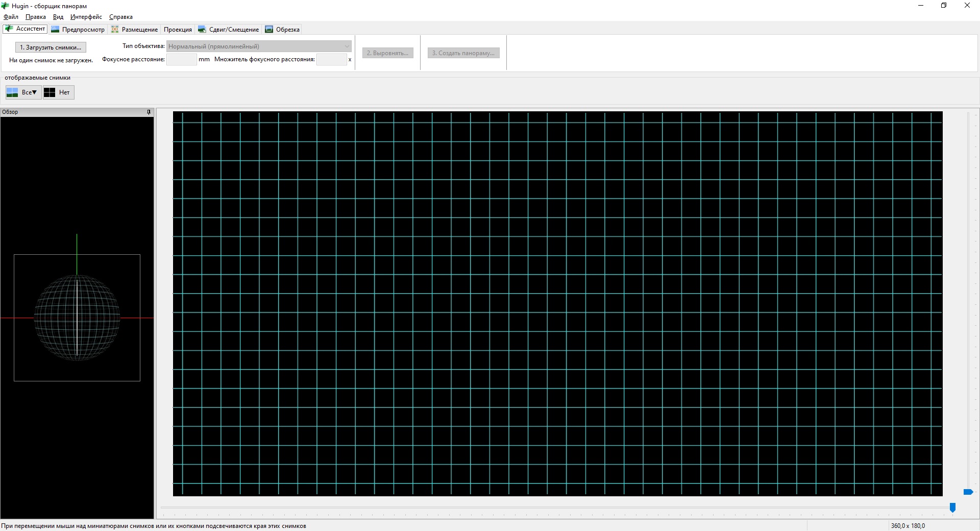Click the Hugin application icon in title bar
The image size is (980, 531).
coord(6,6)
